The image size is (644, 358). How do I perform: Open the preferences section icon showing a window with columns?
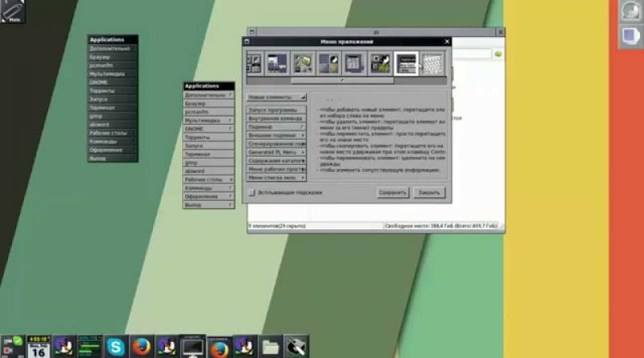pyautogui.click(x=355, y=64)
